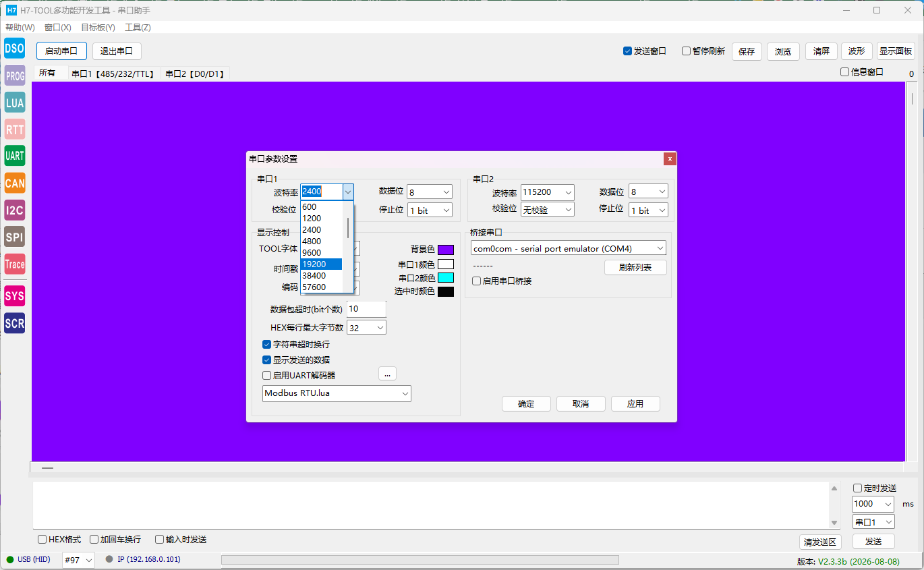This screenshot has width=924, height=570.
Task: Expand the bridge port com0com dropdown
Action: click(x=568, y=248)
